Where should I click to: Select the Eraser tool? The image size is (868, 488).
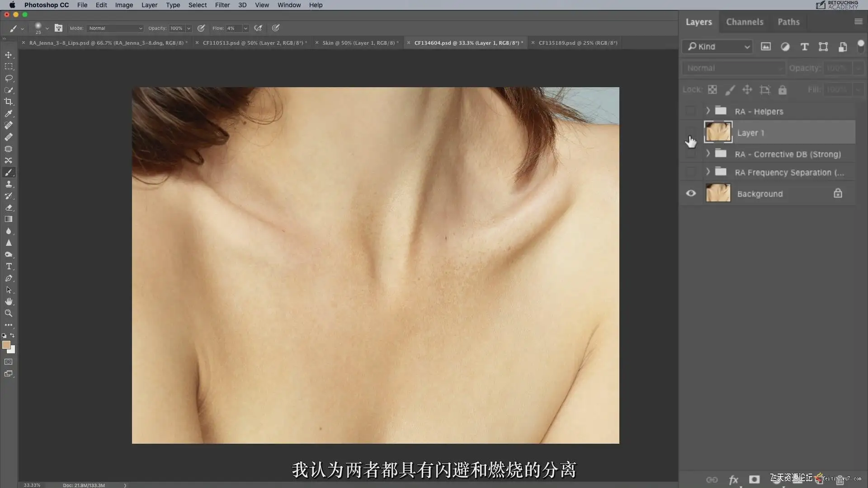tap(8, 208)
